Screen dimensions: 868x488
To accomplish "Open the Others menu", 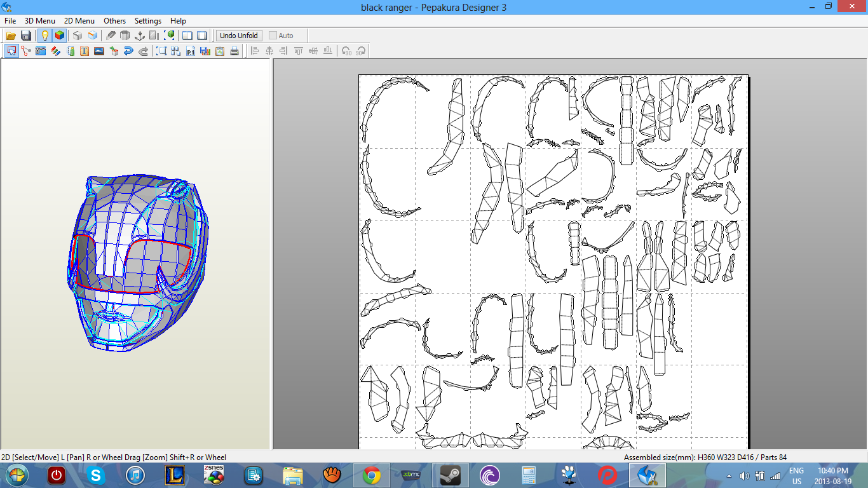I will coord(115,21).
